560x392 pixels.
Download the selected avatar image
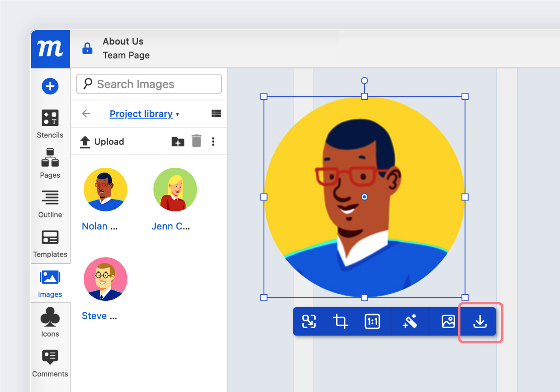[x=479, y=321]
